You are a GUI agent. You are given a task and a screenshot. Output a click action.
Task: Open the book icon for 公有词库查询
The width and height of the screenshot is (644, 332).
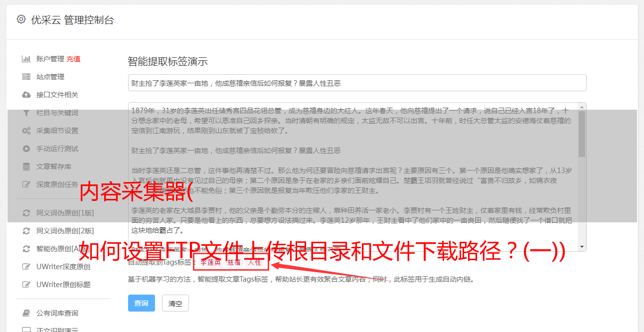(26, 313)
